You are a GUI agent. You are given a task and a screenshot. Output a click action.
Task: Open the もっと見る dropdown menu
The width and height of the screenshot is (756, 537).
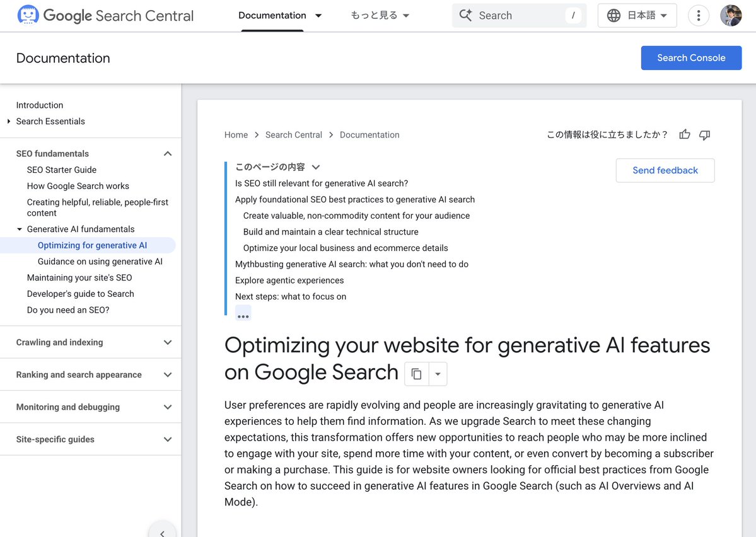click(380, 15)
